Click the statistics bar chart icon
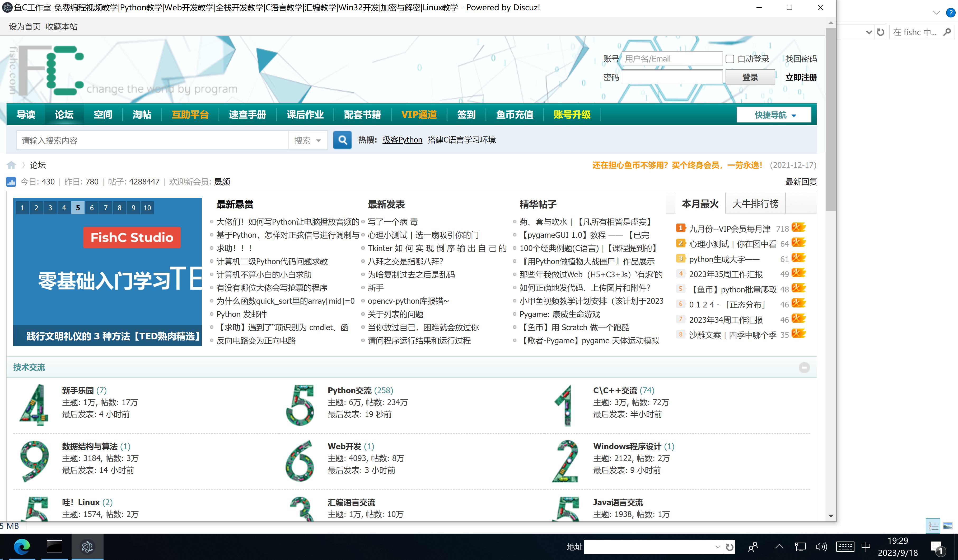The image size is (958, 560). (11, 182)
